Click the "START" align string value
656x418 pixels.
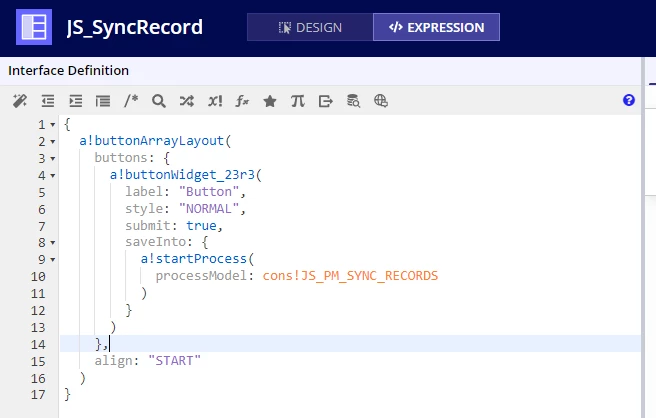point(174,360)
